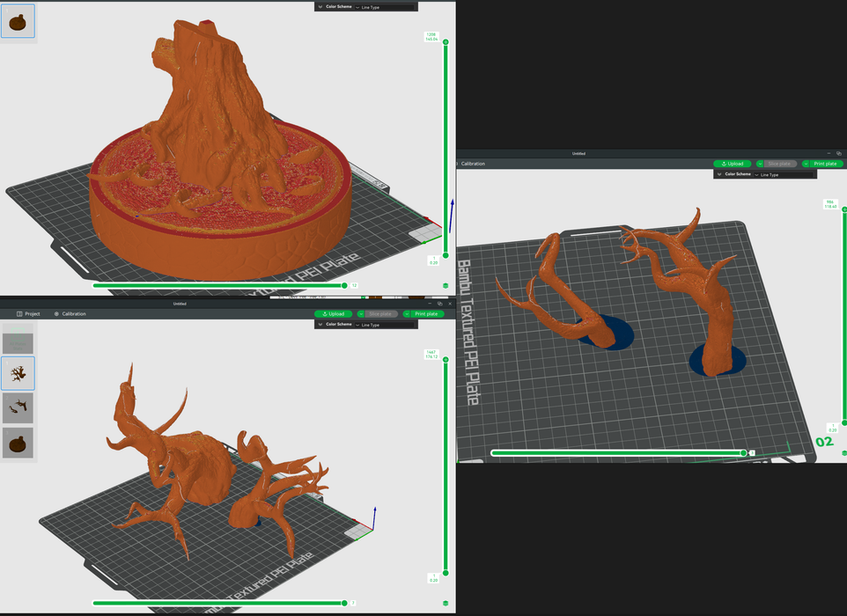Open Calibration tab in the bottom-left window

click(x=70, y=314)
